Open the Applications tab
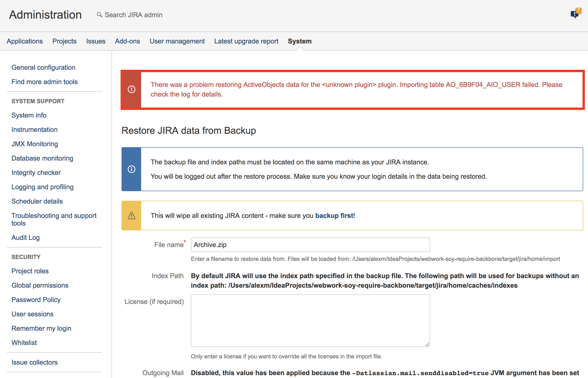 coord(25,41)
